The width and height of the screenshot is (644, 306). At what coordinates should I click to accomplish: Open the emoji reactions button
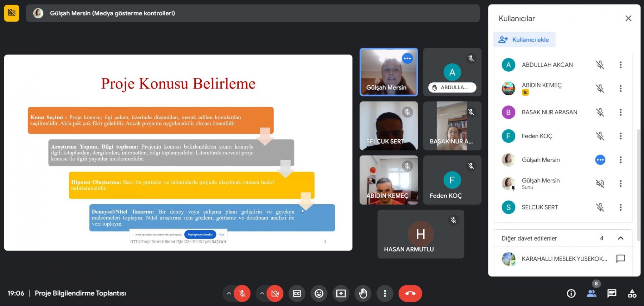point(319,293)
